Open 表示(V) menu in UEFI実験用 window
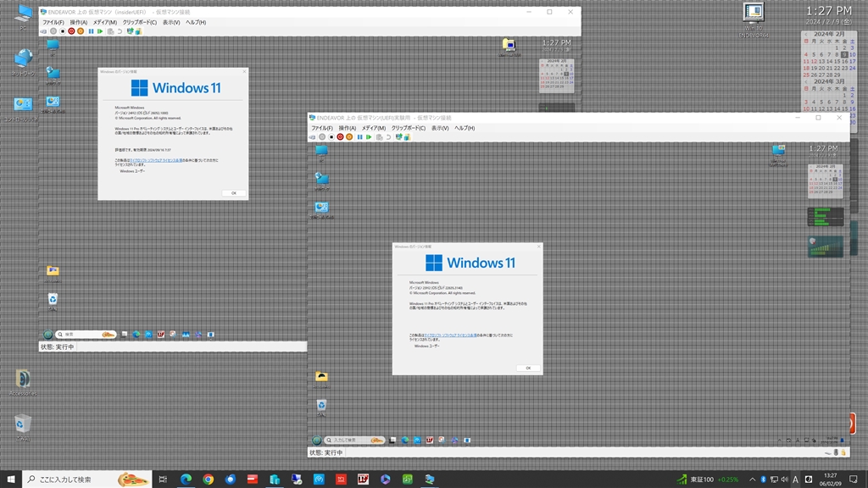 coord(439,128)
